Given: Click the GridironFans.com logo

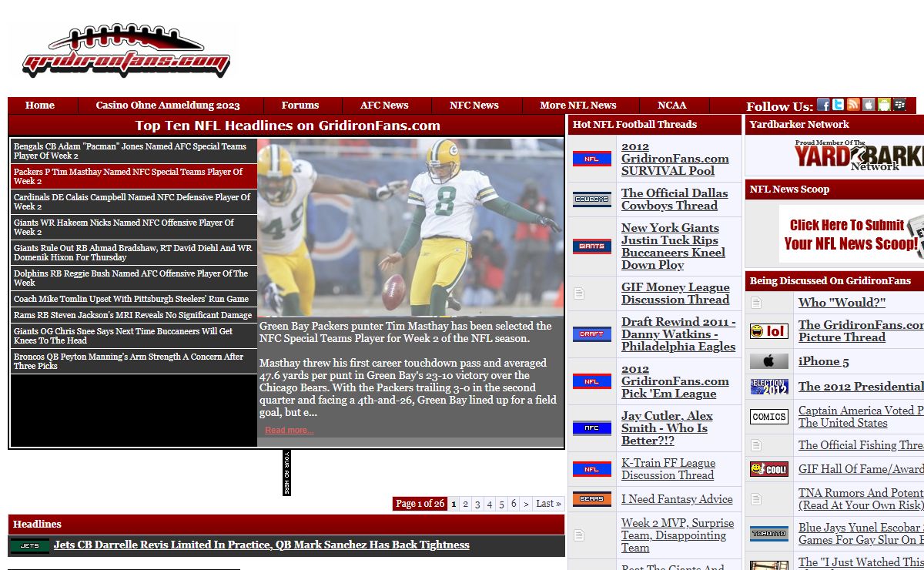Looking at the screenshot, I should tap(126, 51).
